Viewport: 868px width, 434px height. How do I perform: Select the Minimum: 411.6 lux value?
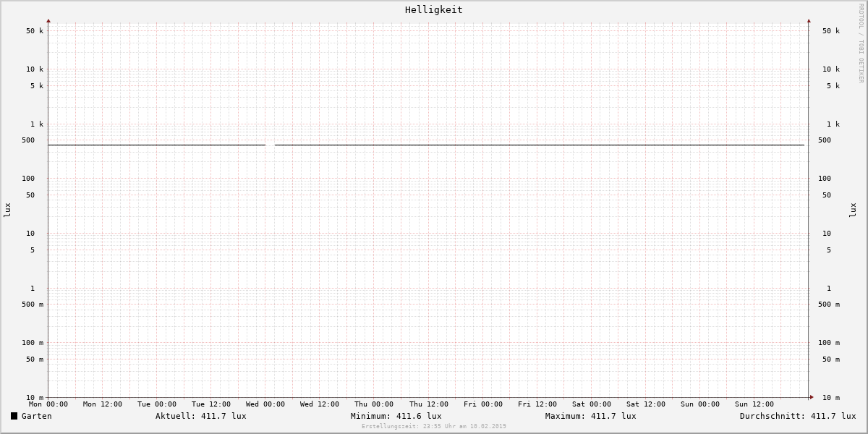click(x=396, y=416)
